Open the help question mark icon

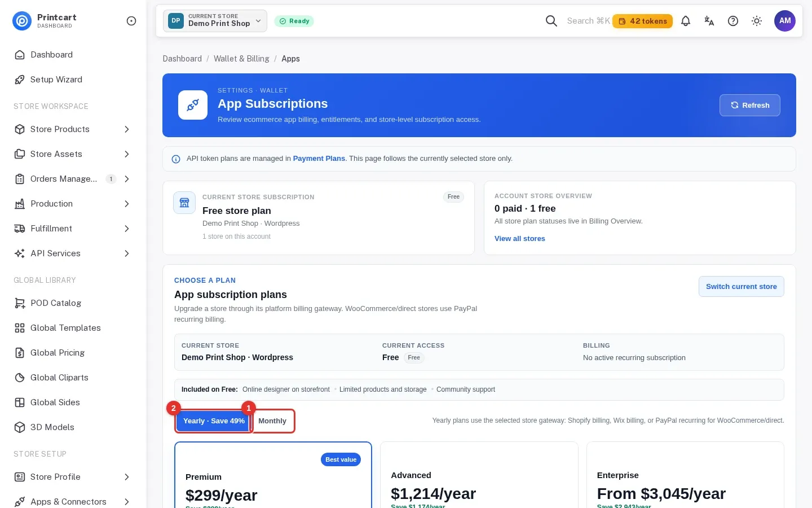pyautogui.click(x=733, y=21)
